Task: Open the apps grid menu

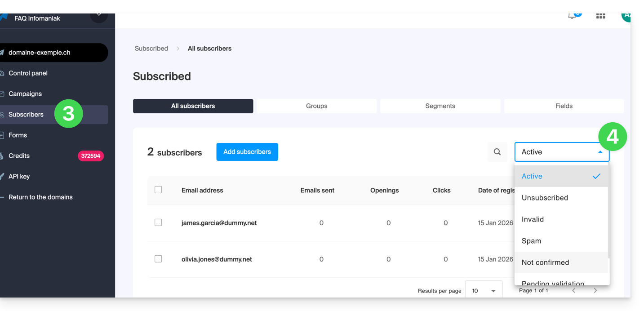Action: click(x=600, y=16)
